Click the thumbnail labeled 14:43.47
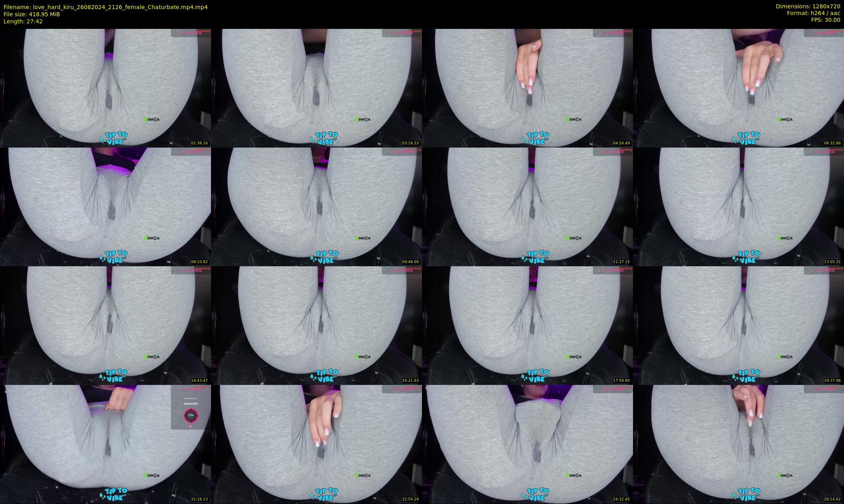Screen dimensions: 844x504 click(105, 325)
